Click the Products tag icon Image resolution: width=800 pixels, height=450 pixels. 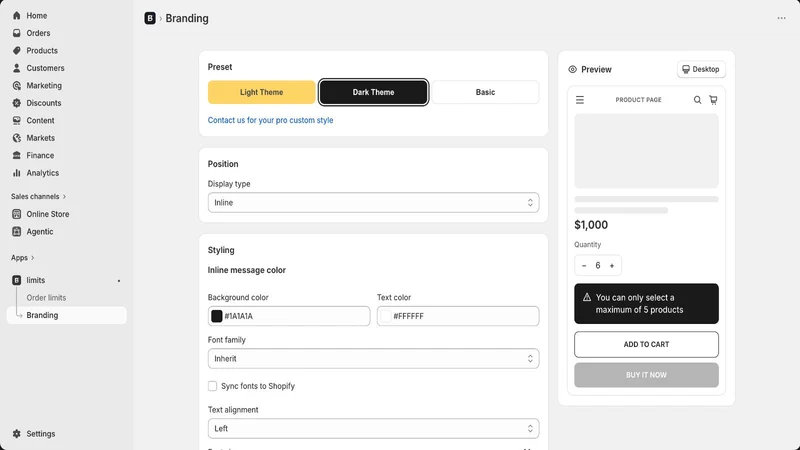click(x=16, y=51)
